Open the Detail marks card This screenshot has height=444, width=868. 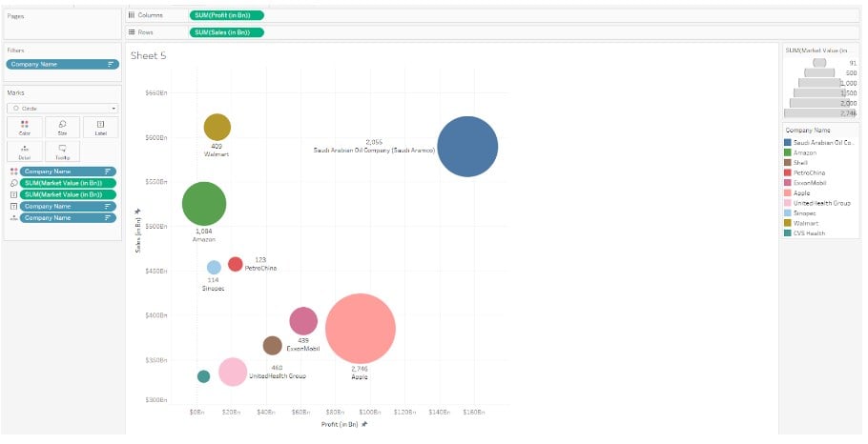point(25,151)
